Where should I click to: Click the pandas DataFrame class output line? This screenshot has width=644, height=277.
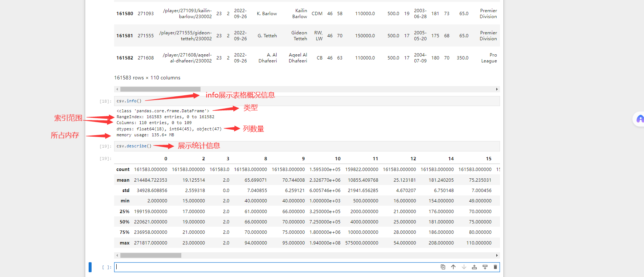(163, 111)
